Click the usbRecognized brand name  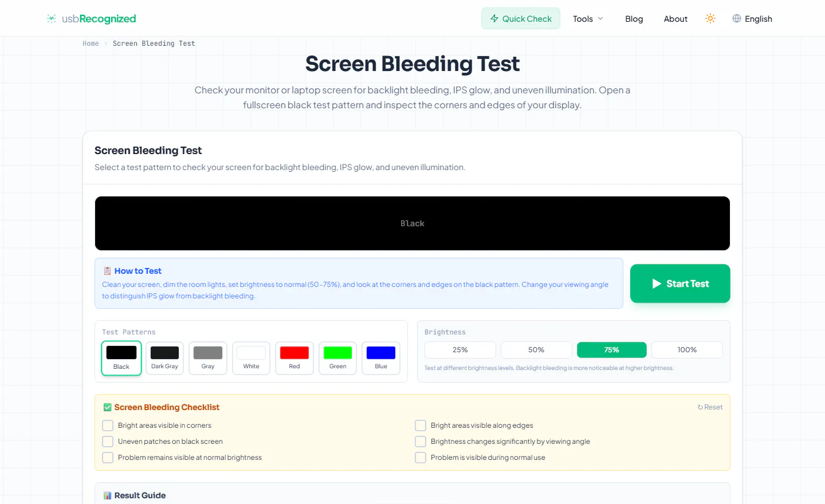click(99, 19)
